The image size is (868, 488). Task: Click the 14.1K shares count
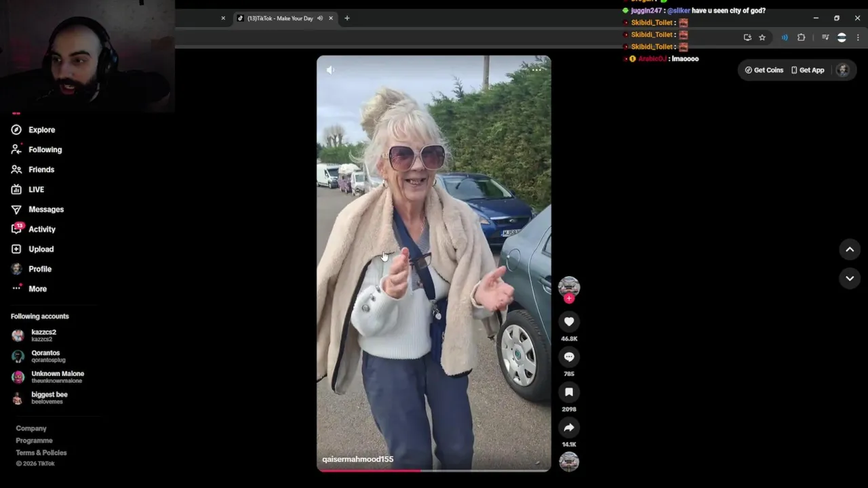[x=569, y=445]
